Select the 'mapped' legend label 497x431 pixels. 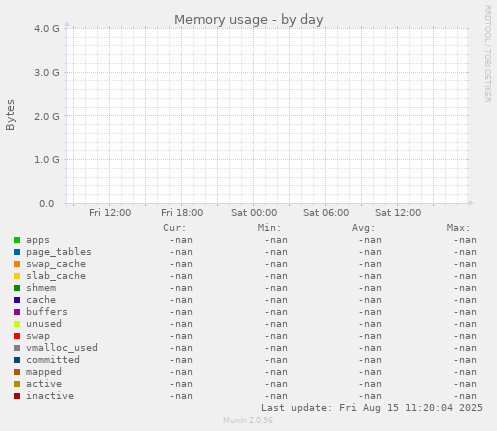[44, 372]
